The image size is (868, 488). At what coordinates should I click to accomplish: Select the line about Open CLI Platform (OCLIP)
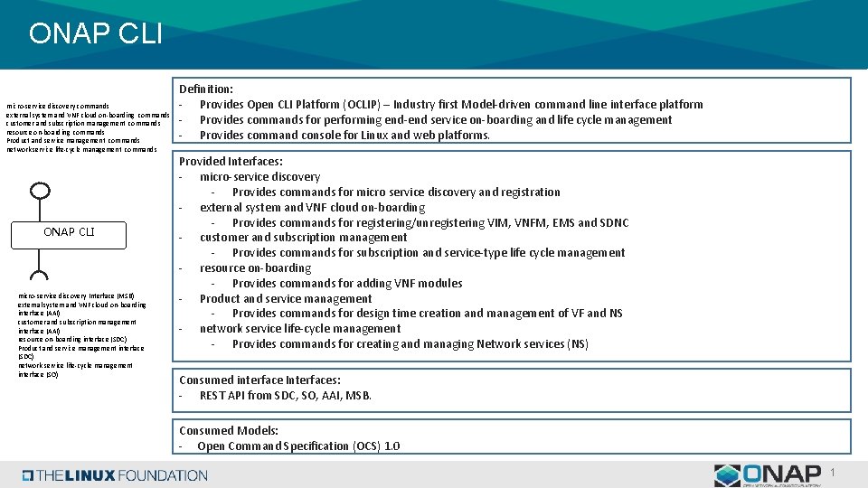coord(451,105)
